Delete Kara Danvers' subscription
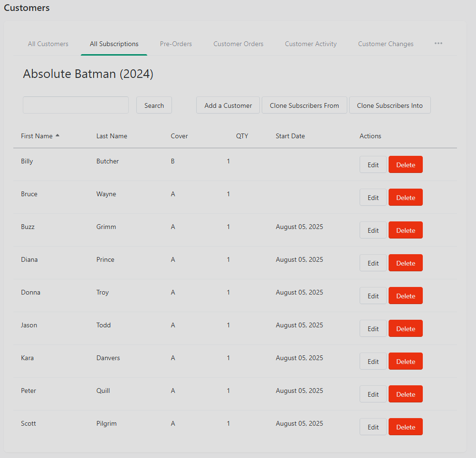 pyautogui.click(x=406, y=361)
